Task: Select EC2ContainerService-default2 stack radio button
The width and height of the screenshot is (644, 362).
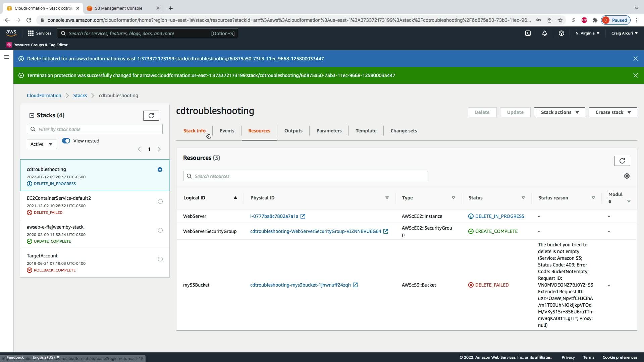Action: (160, 201)
